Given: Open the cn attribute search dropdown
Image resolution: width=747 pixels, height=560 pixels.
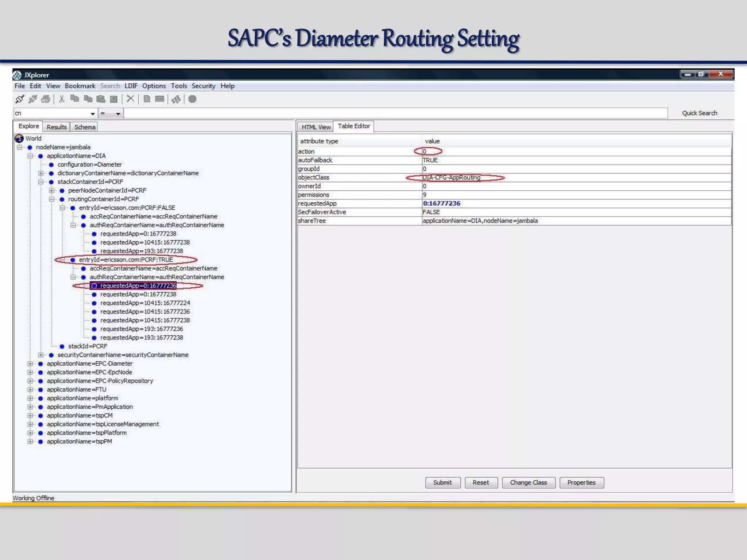Looking at the screenshot, I should click(x=93, y=113).
